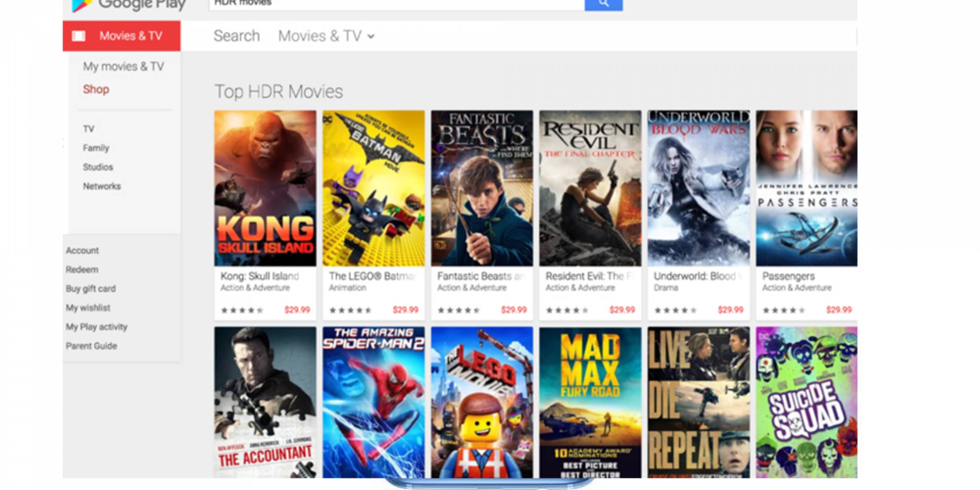The image size is (980, 490).
Task: Click the Animation genre under LEGO Batman
Action: [347, 288]
